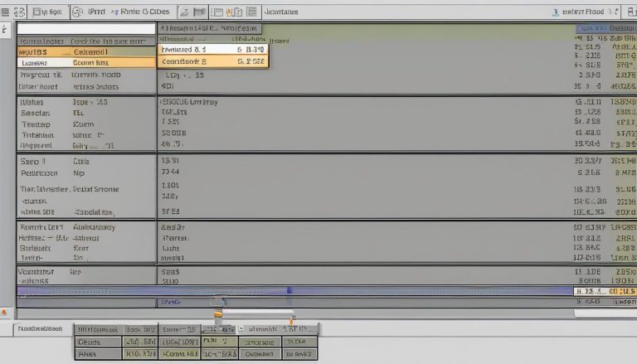Image resolution: width=637 pixels, height=364 pixels.
Task: Click the small checkbox in the bottom table header
Action: 241,328
